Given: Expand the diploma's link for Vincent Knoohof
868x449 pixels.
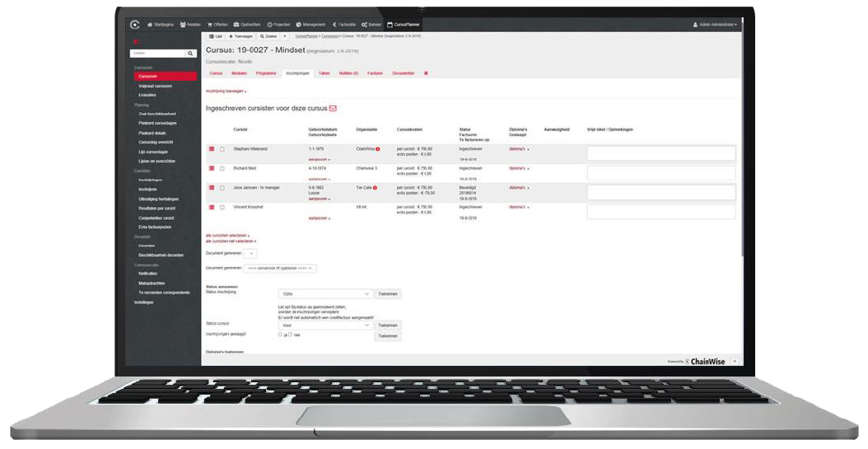Looking at the screenshot, I should [x=520, y=207].
